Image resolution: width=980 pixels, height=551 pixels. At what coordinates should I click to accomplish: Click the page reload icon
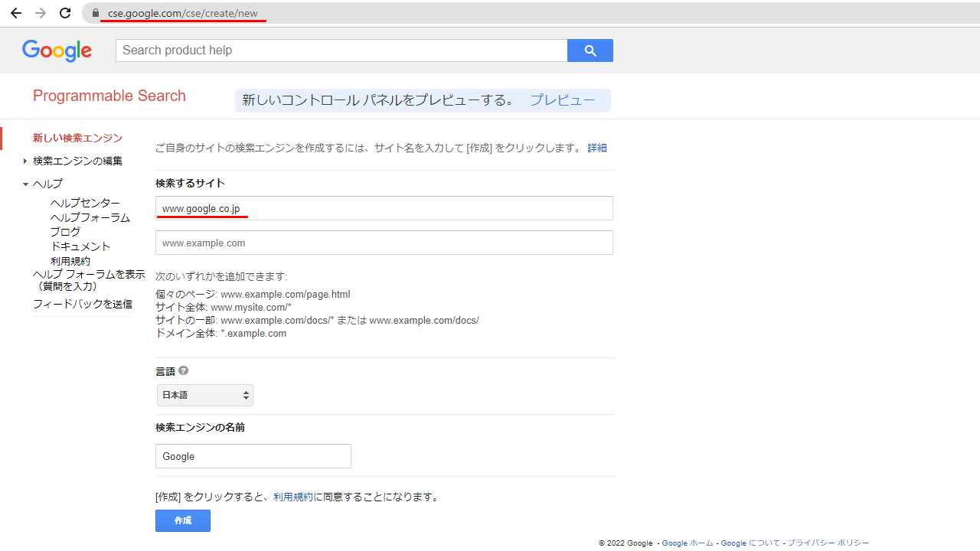tap(64, 12)
